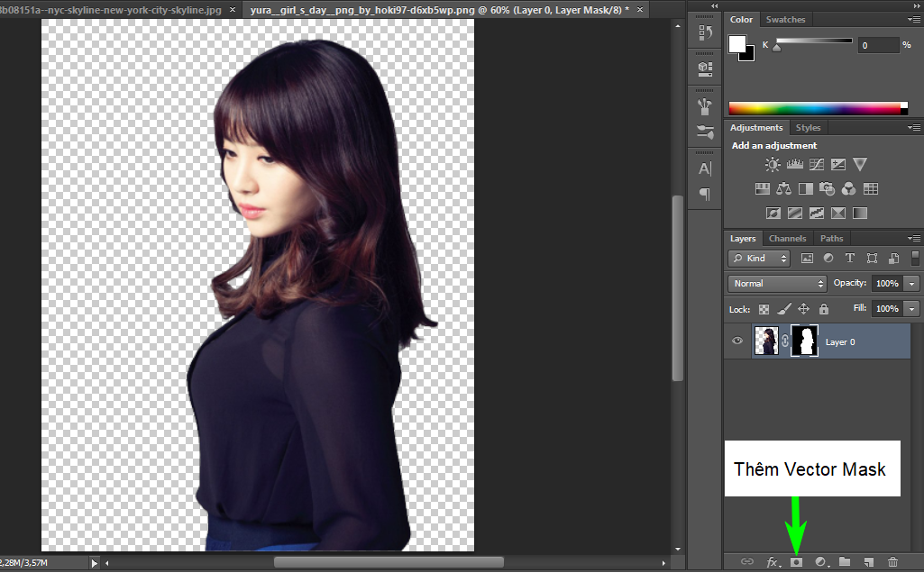Click the color spectrum ramp
Viewport: 924px width, 582px height.
(x=816, y=109)
